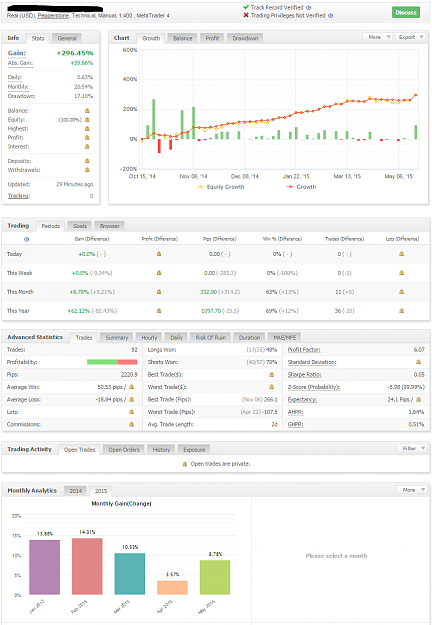Click lock icon beside Average Loss
Screen dimensions: 432x625
(x=132, y=399)
